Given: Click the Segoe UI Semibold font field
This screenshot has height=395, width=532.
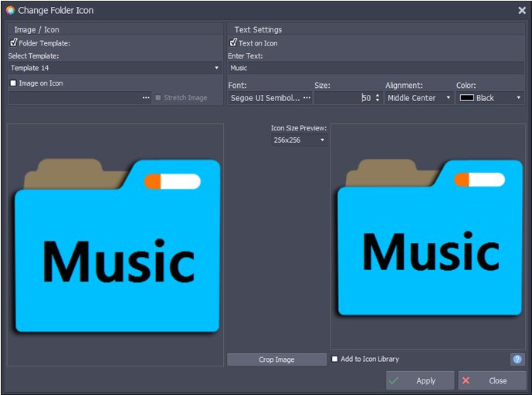Looking at the screenshot, I should (x=265, y=98).
